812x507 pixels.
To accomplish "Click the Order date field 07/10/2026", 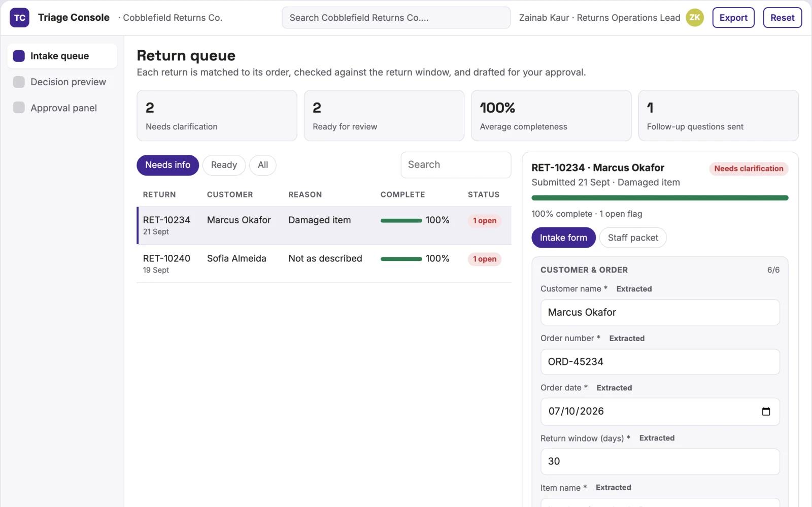I will coord(660,412).
